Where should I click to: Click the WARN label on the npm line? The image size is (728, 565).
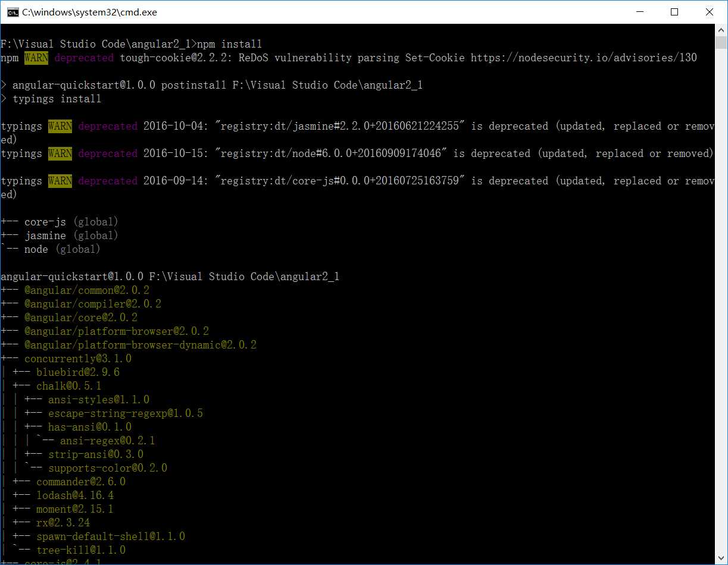(36, 58)
